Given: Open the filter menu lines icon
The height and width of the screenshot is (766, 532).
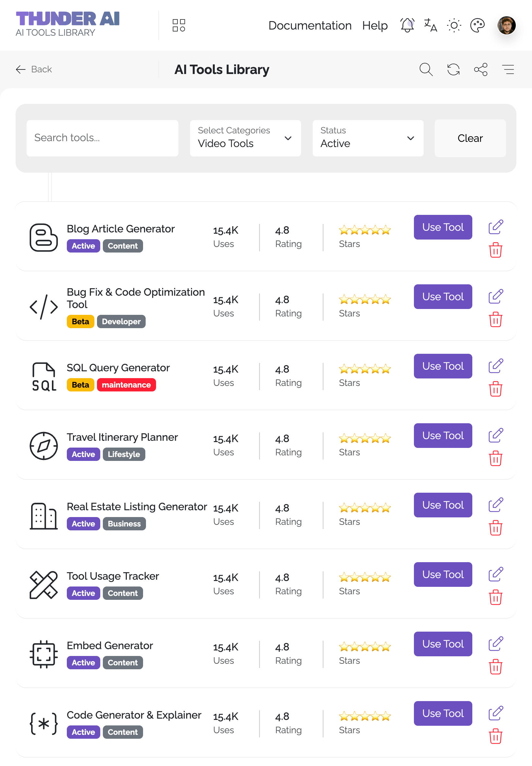Looking at the screenshot, I should (x=508, y=69).
